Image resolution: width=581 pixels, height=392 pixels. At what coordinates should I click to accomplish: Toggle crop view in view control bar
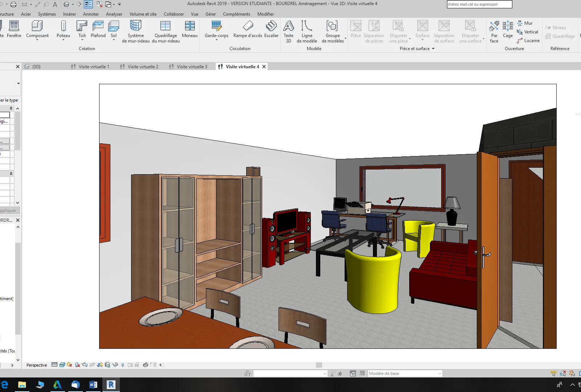coord(93,365)
